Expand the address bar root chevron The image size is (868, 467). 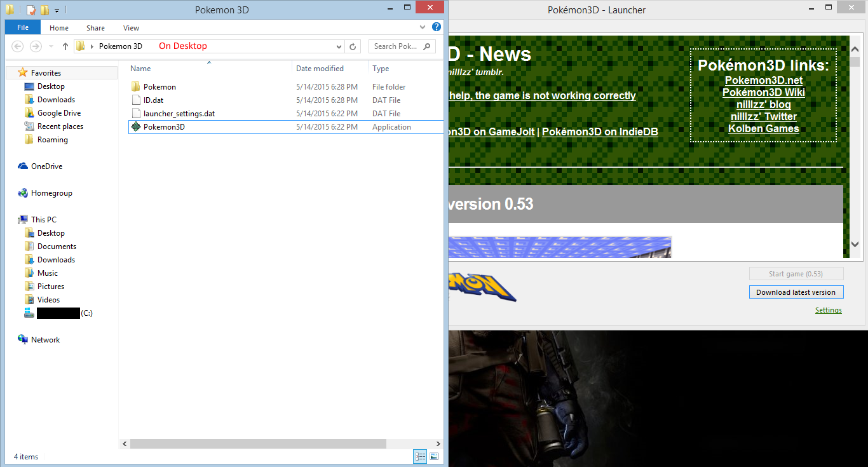click(92, 46)
